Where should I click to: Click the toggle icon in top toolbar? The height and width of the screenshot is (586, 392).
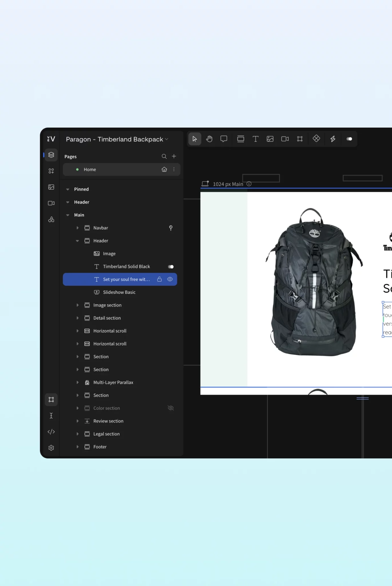(x=349, y=139)
